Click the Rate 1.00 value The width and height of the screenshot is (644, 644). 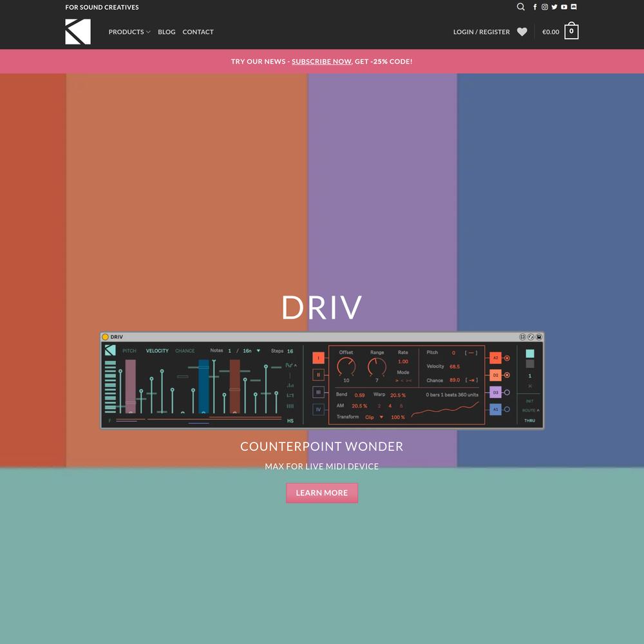[403, 361]
